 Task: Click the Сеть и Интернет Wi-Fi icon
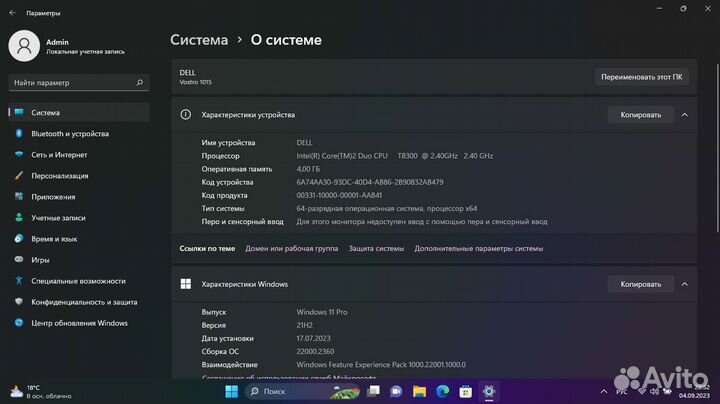pos(19,155)
